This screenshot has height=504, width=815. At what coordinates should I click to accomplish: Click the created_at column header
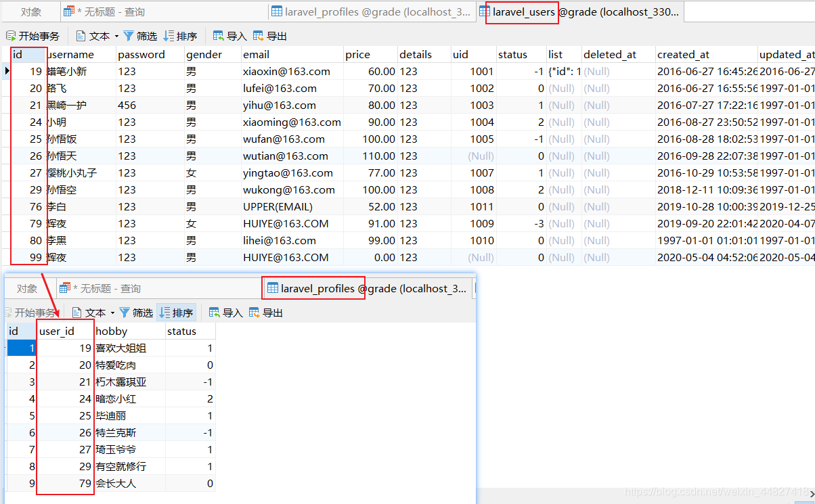[x=707, y=54]
